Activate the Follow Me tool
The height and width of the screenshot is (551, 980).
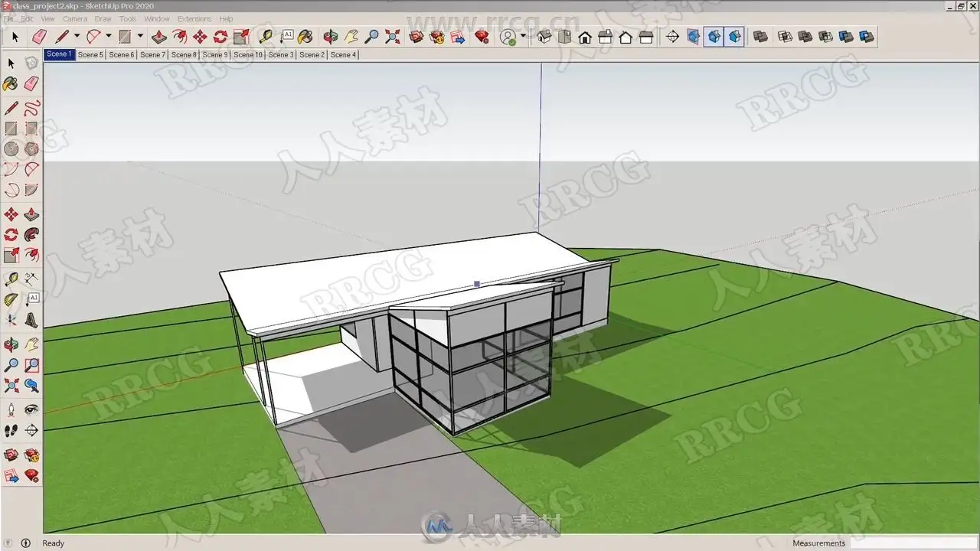pyautogui.click(x=31, y=235)
